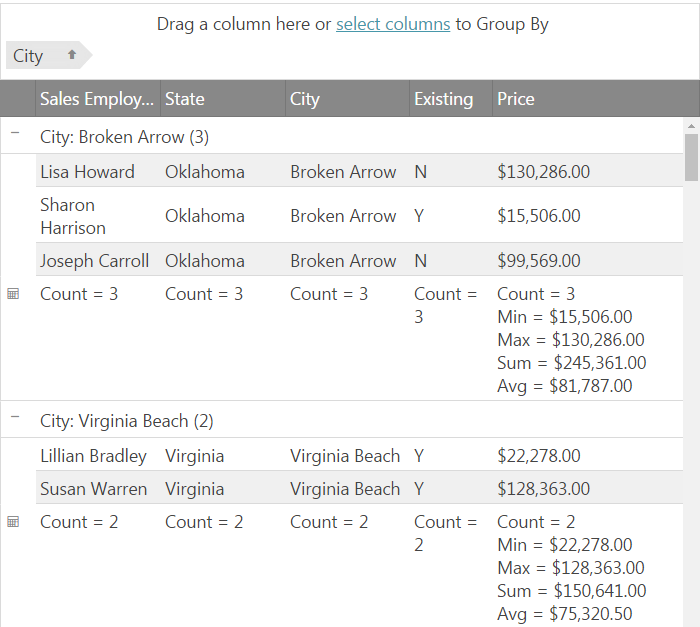Collapse the Virginia Beach city group
Viewport: 700px width, 627px height.
coord(15,418)
